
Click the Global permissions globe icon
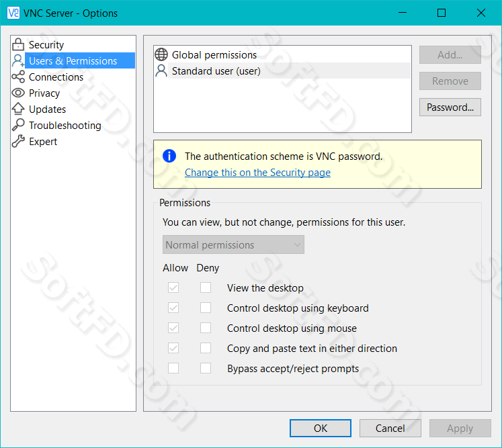(x=161, y=54)
